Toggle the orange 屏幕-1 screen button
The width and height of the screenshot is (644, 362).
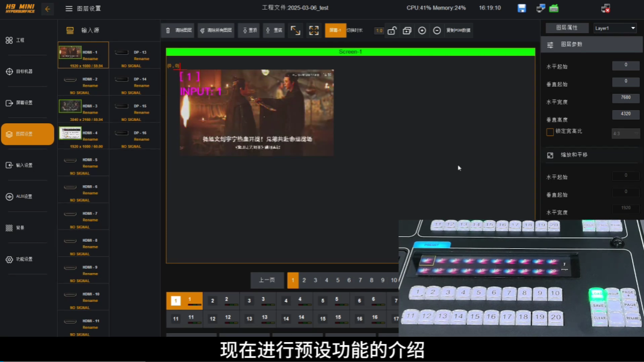(335, 31)
